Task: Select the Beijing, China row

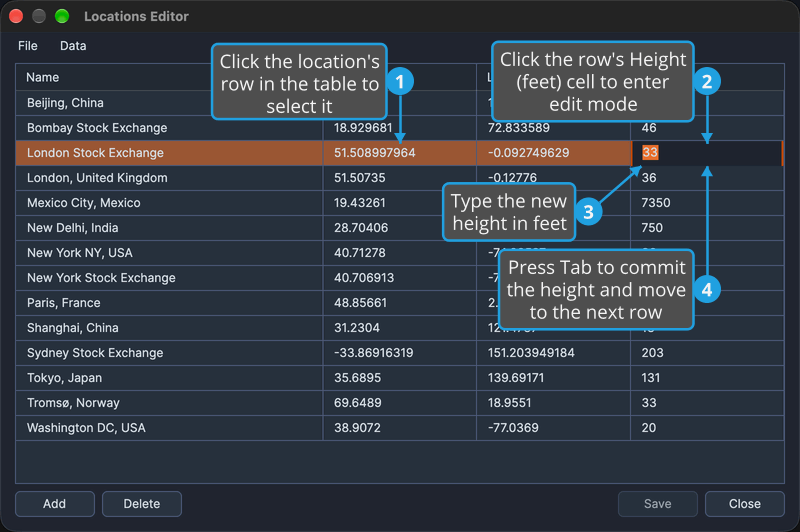Action: coord(399,103)
